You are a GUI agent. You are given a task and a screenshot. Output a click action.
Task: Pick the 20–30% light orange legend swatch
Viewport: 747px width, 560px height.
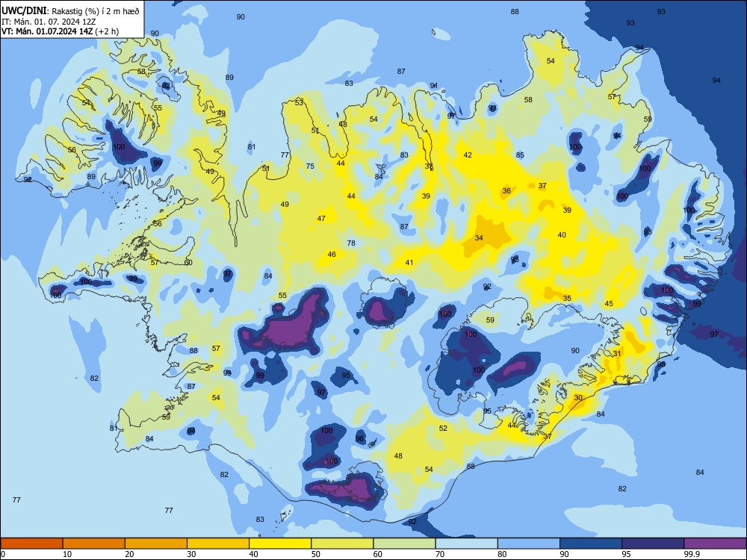click(x=156, y=544)
